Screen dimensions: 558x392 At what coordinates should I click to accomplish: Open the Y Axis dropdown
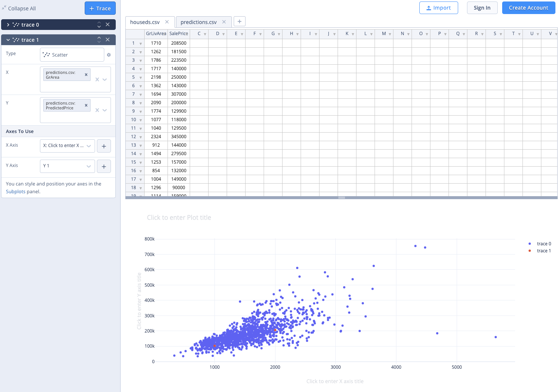(x=67, y=166)
